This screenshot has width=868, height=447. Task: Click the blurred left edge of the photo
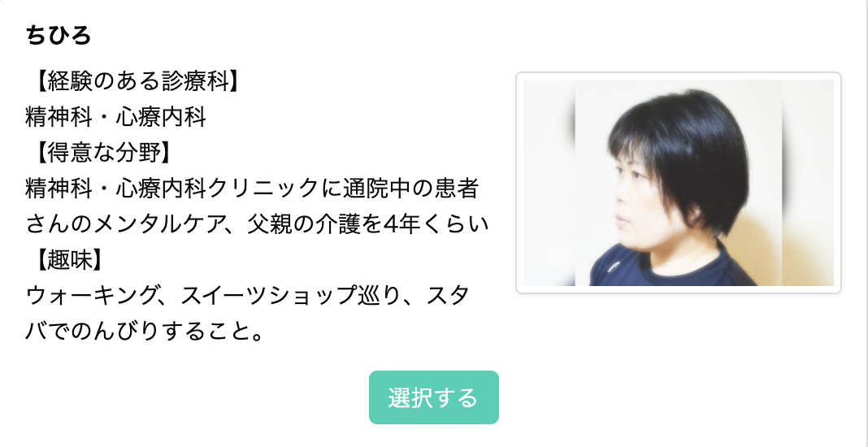(548, 183)
